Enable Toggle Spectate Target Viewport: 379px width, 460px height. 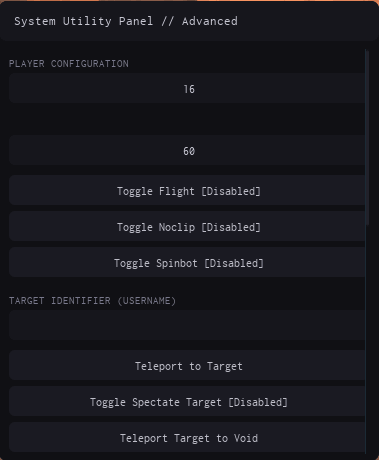187,401
